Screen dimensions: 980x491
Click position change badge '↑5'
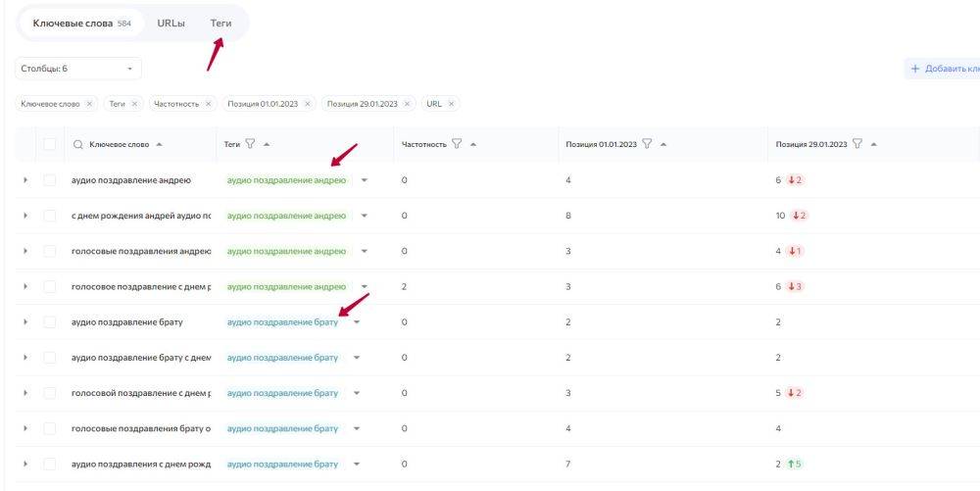point(795,465)
